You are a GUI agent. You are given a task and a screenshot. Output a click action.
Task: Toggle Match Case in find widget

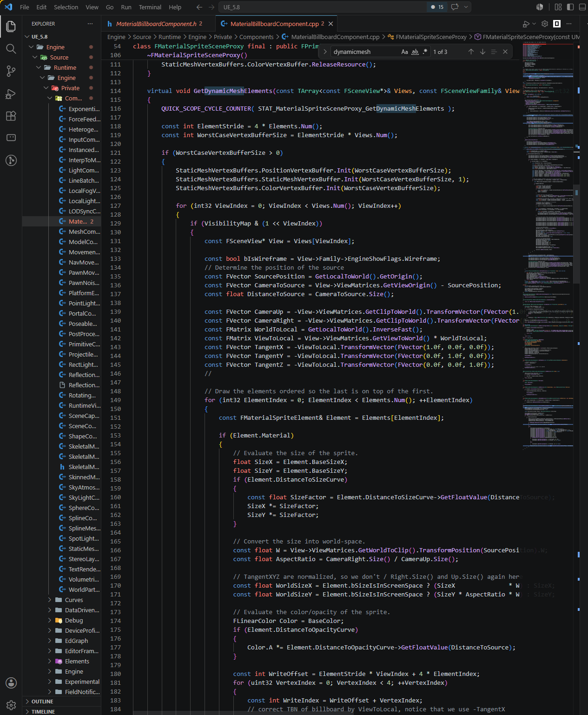405,52
